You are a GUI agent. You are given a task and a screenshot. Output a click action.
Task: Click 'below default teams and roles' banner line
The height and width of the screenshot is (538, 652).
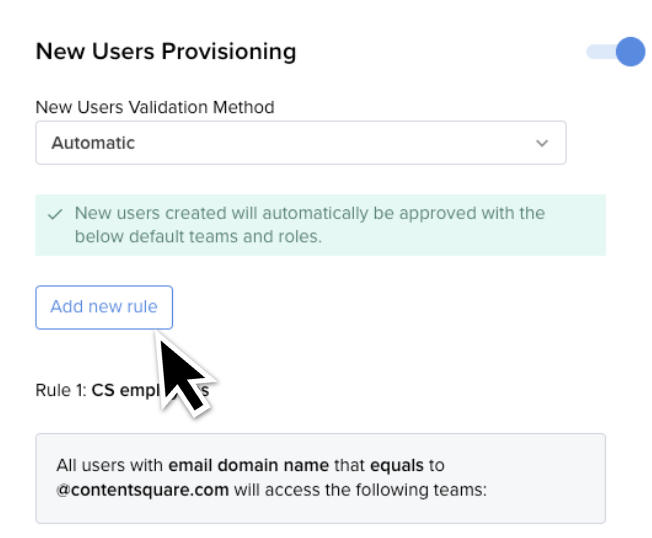[198, 237]
